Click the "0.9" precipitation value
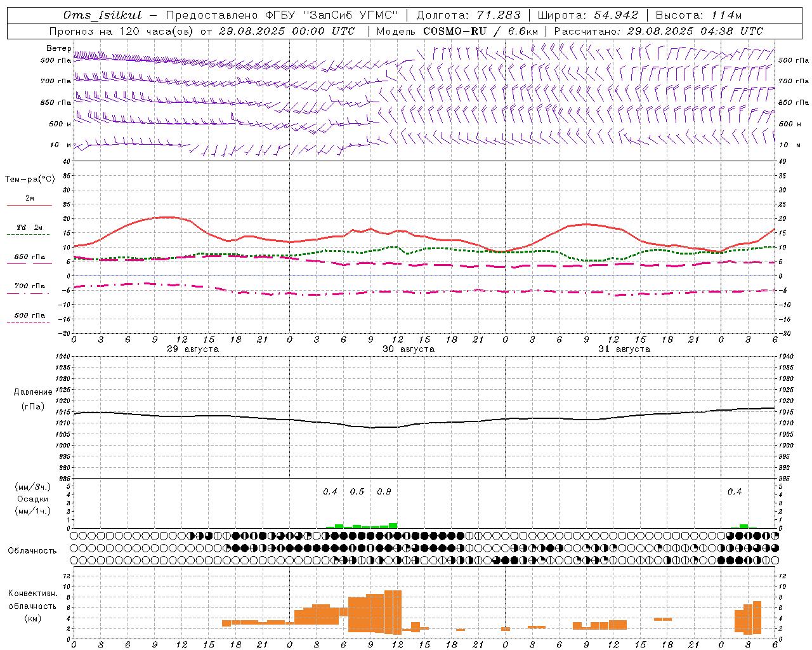This screenshot has height=650, width=812. [x=384, y=492]
